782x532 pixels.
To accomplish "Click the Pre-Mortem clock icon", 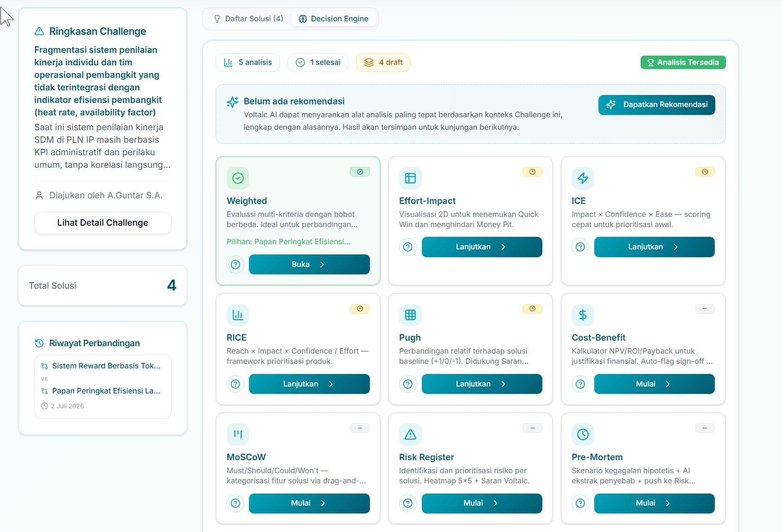I will click(583, 435).
